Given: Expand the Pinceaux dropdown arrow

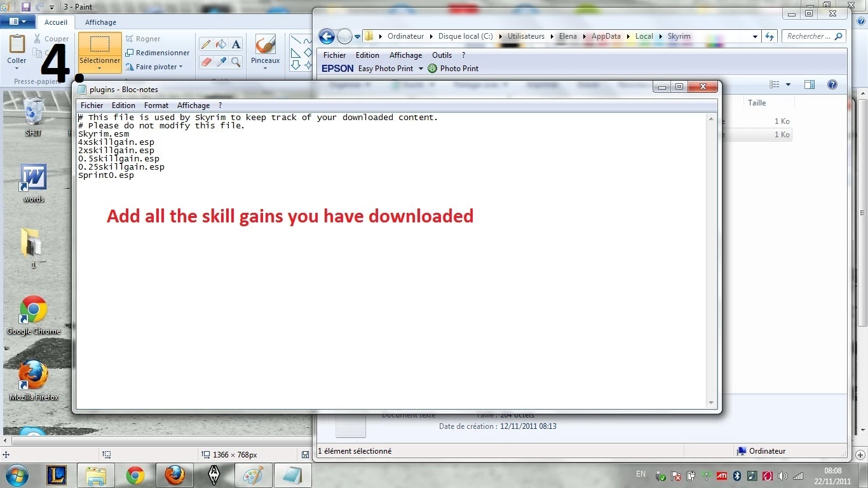Looking at the screenshot, I should coord(265,68).
